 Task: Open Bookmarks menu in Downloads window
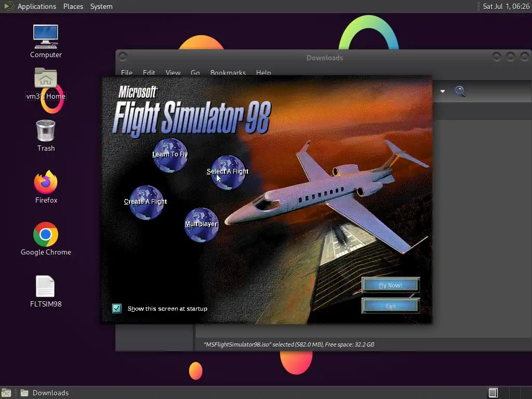[x=228, y=72]
